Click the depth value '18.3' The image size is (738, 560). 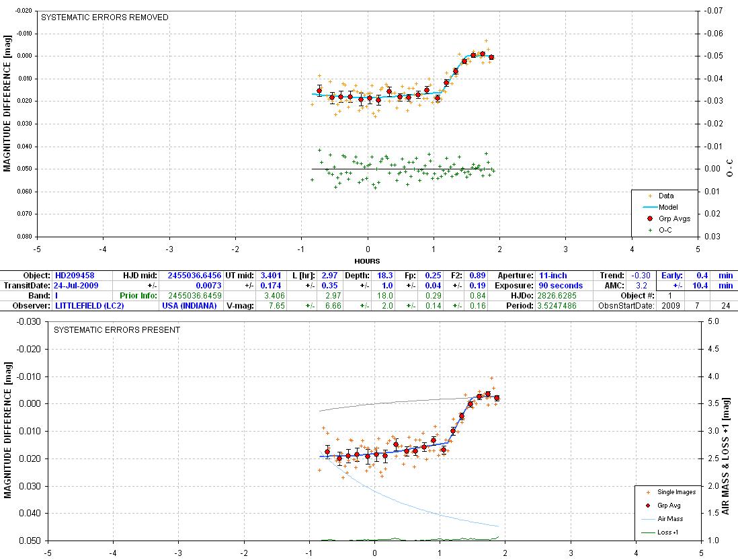click(x=384, y=276)
